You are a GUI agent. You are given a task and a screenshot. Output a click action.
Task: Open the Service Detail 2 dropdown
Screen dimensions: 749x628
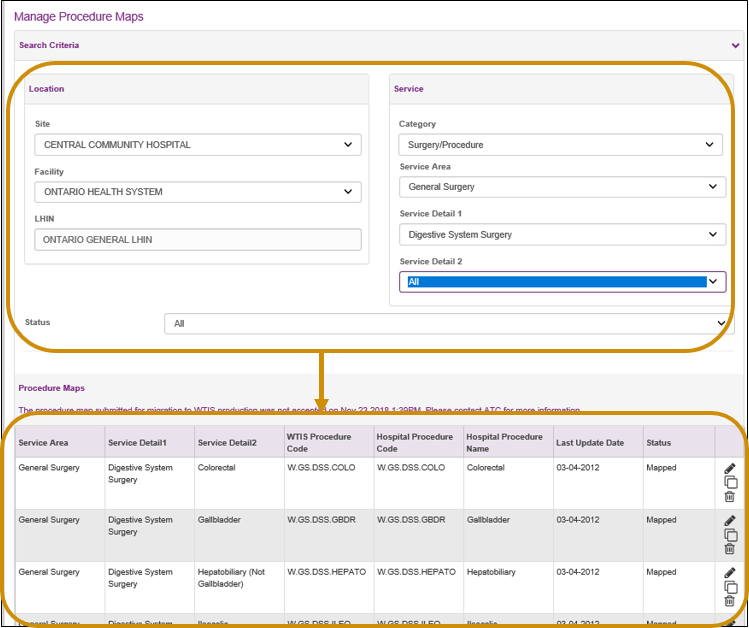pyautogui.click(x=563, y=282)
